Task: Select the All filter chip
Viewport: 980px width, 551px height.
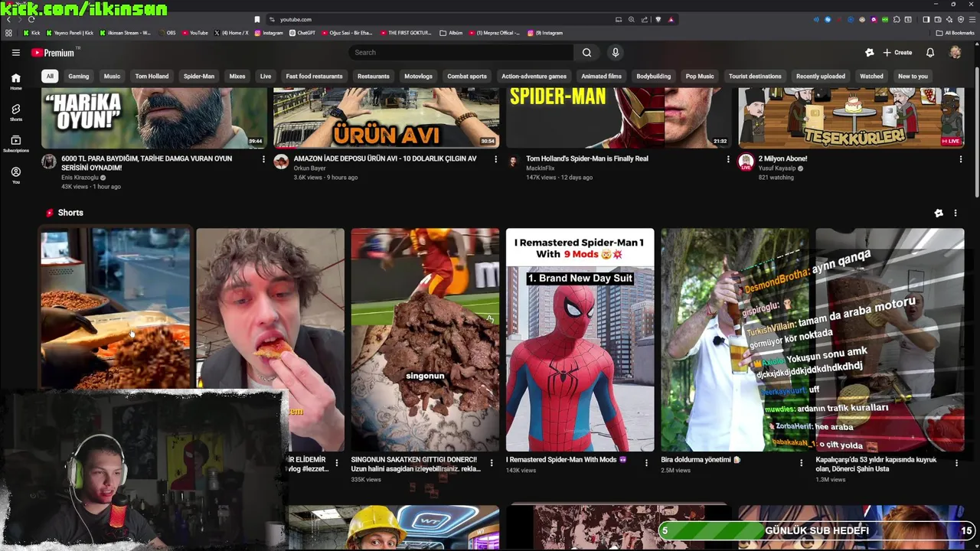Action: coord(49,77)
